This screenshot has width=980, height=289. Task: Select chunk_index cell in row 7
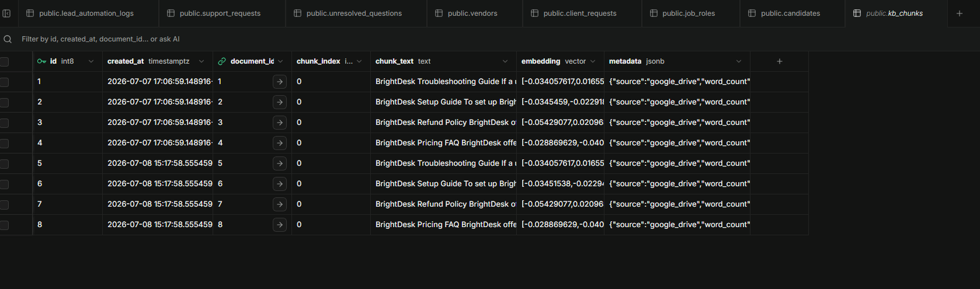click(x=331, y=204)
